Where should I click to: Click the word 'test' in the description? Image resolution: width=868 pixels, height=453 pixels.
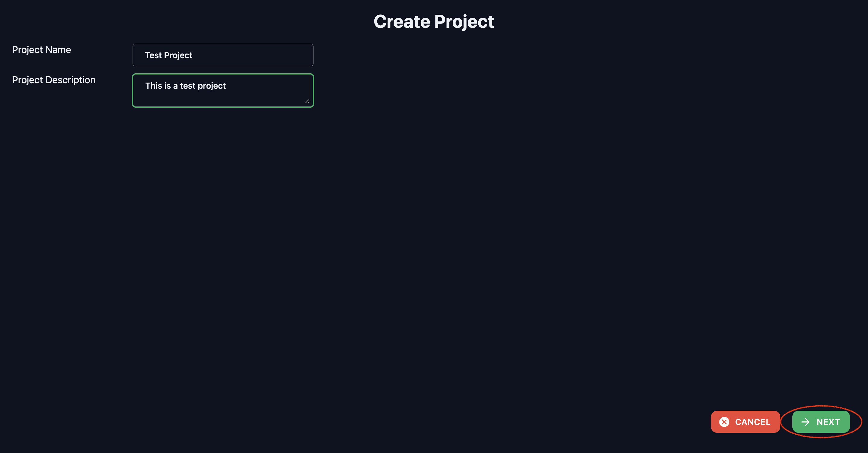tap(188, 86)
